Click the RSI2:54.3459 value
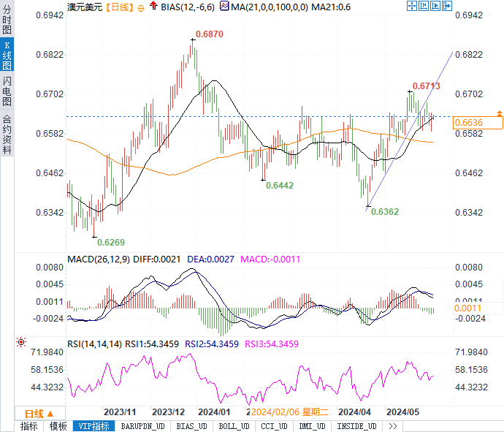Image resolution: width=504 pixels, height=432 pixels. (212, 344)
